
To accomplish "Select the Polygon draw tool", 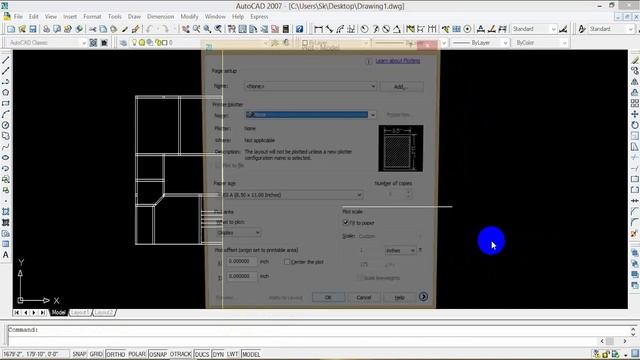I will pos(6,93).
